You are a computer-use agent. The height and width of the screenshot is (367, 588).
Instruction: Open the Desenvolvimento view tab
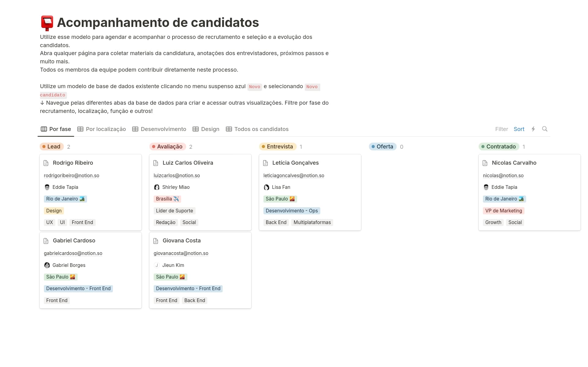click(159, 129)
